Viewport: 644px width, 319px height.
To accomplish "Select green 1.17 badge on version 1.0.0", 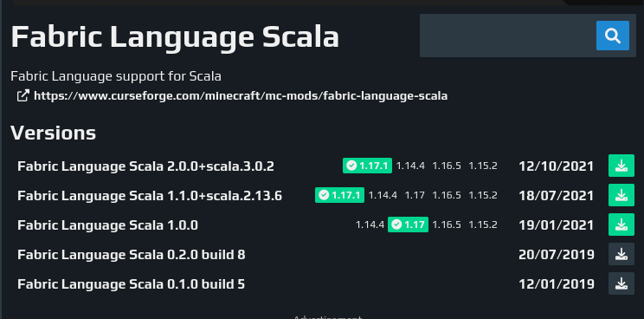I will click(408, 225).
